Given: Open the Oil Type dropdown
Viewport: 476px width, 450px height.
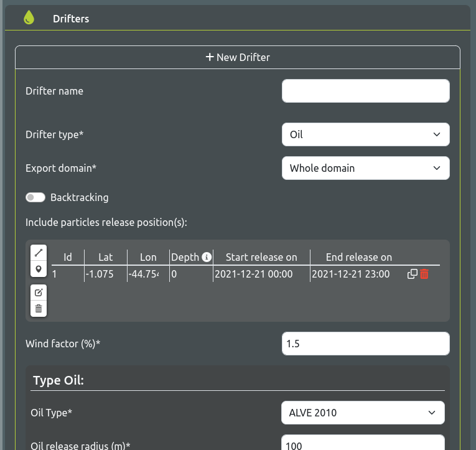Looking at the screenshot, I should coord(363,413).
